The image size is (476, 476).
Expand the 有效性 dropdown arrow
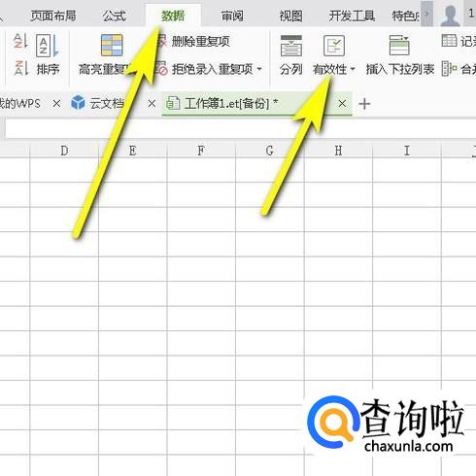353,69
